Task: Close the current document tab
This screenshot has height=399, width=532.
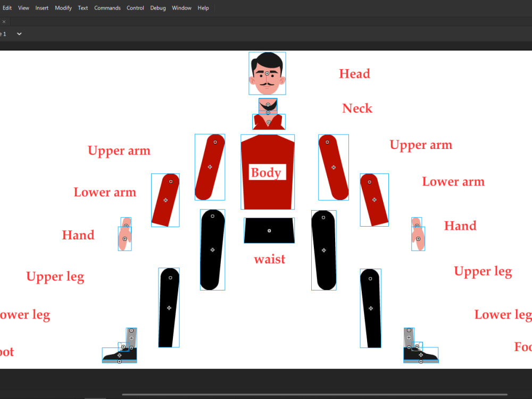Action: pos(4,21)
